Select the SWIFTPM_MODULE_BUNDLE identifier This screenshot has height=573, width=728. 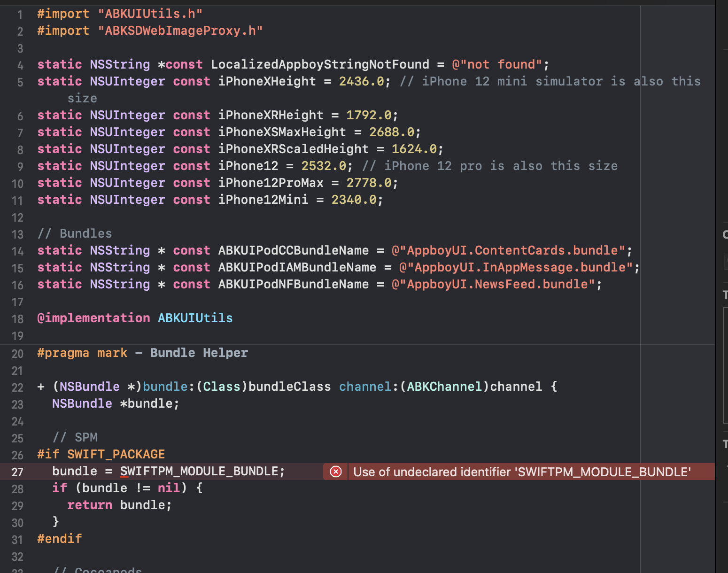tap(202, 471)
